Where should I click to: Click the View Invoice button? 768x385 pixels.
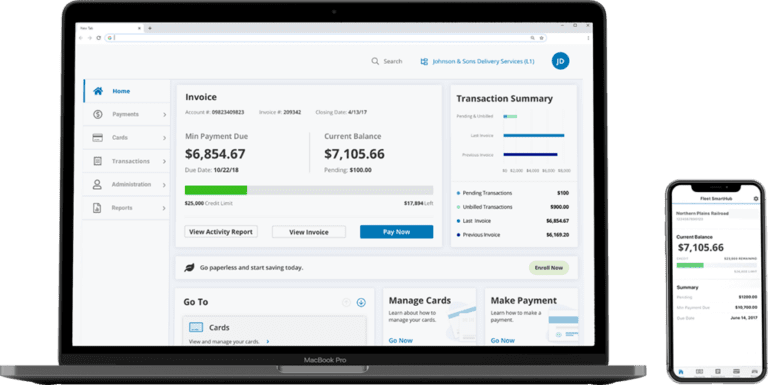point(309,232)
